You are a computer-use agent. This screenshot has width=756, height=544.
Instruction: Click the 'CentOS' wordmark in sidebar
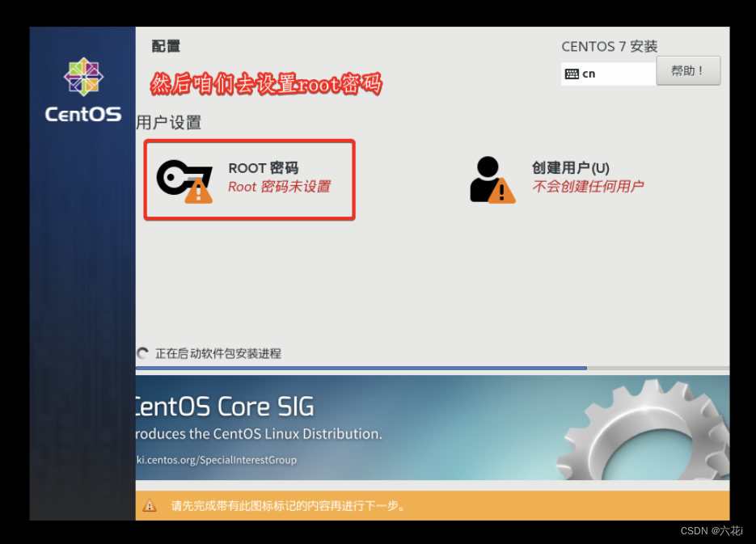[x=83, y=114]
